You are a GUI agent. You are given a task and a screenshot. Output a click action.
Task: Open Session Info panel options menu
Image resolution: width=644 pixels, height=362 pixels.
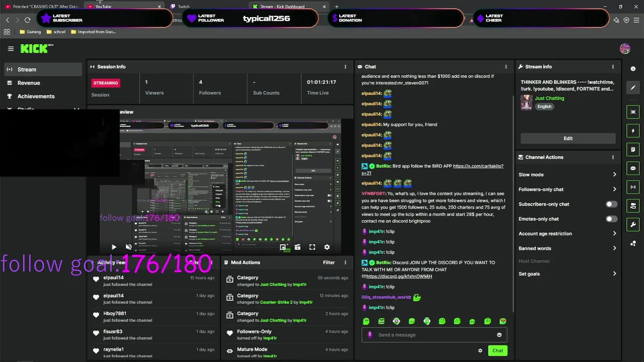(345, 66)
